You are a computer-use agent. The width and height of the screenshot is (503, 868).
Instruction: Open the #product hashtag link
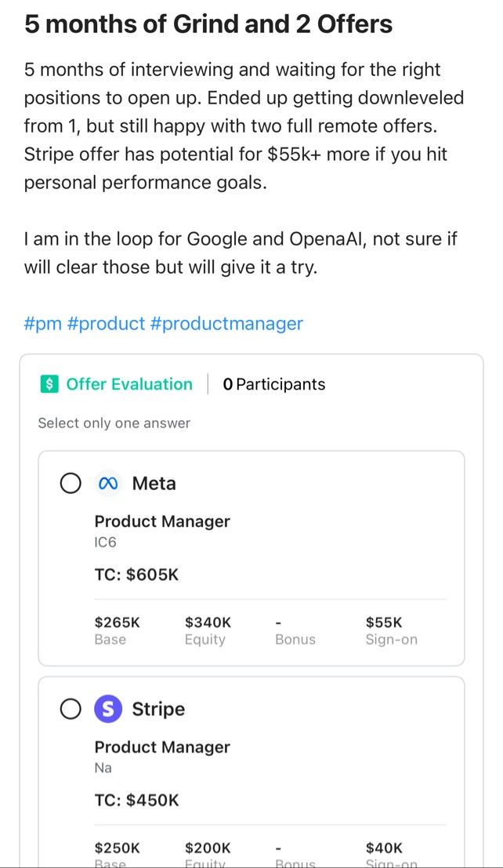pos(106,323)
